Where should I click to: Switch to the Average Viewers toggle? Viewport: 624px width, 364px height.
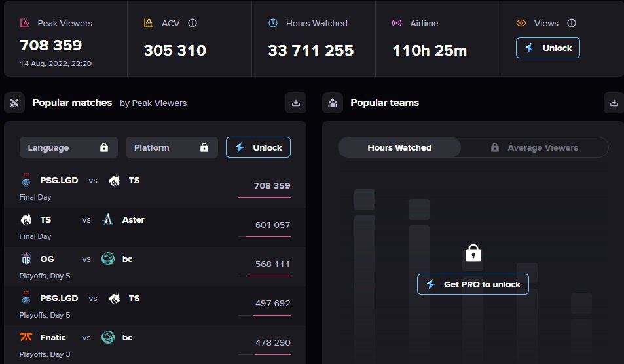[x=534, y=147]
